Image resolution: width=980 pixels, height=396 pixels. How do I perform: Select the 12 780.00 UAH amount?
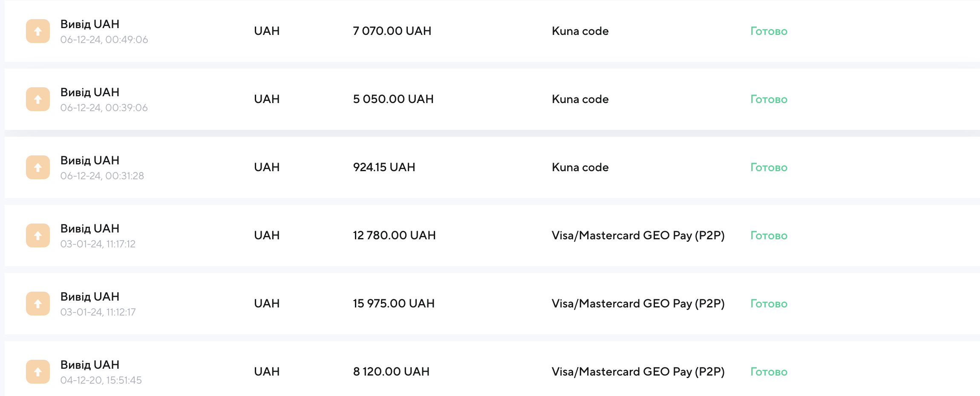[394, 235]
